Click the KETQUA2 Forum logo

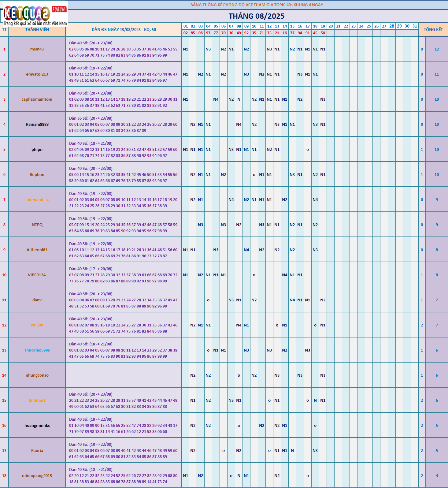click(x=34, y=14)
